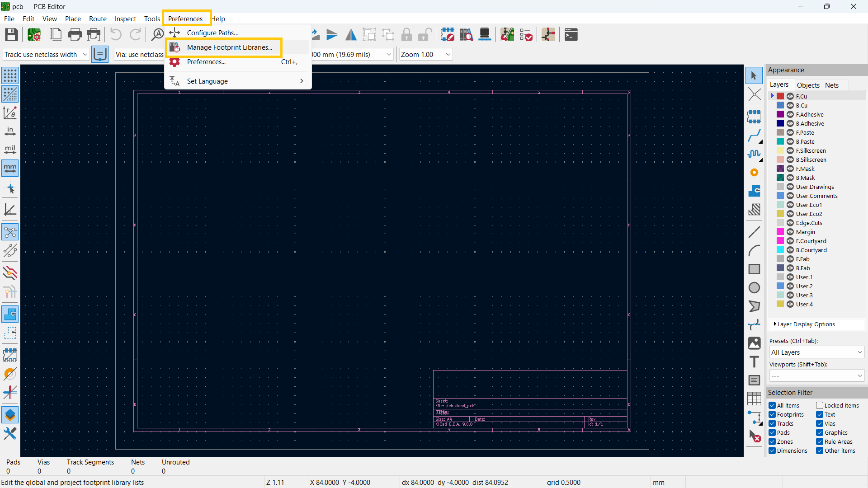Switch units to inches icon
The height and width of the screenshot is (488, 868).
10,131
